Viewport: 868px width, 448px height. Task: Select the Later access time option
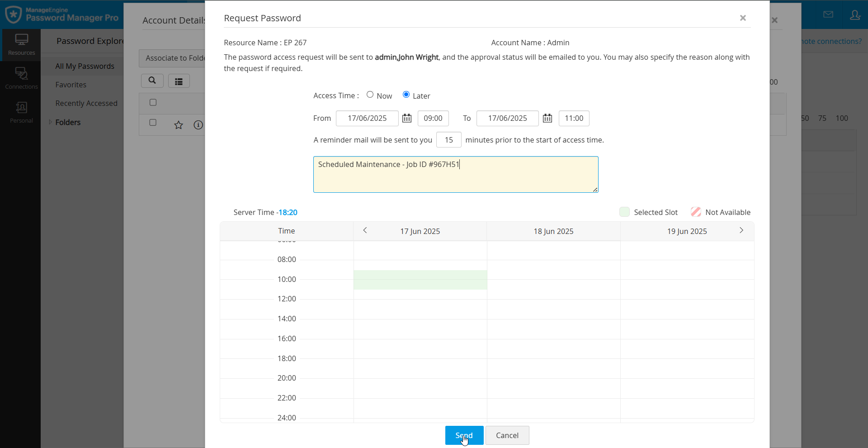(x=406, y=95)
